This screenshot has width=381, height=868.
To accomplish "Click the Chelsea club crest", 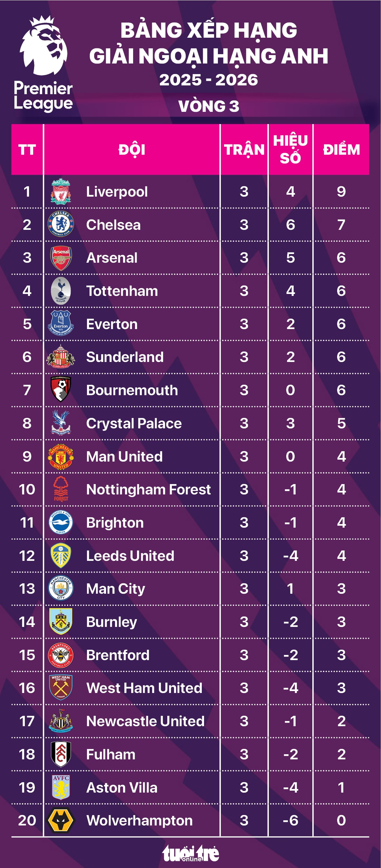I will (61, 224).
